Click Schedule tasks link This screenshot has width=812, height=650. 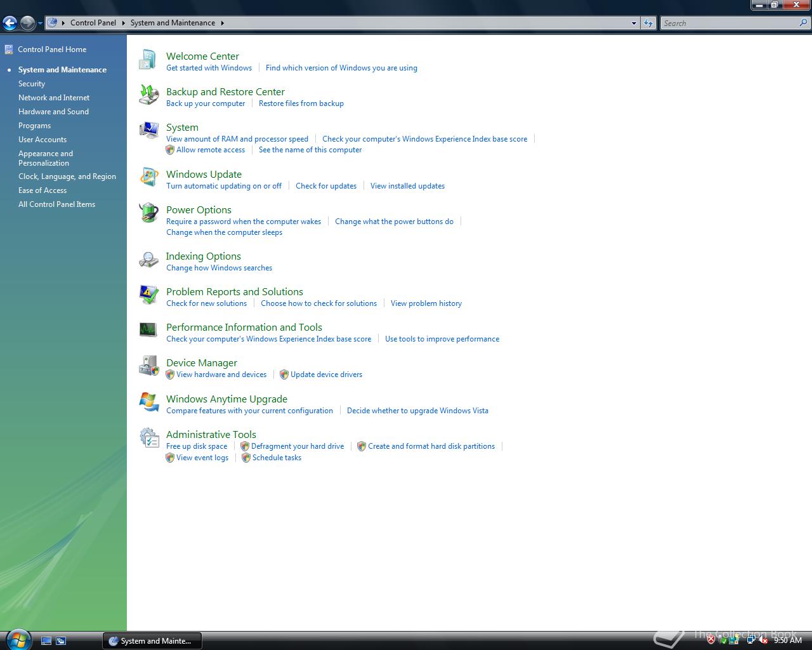click(277, 458)
